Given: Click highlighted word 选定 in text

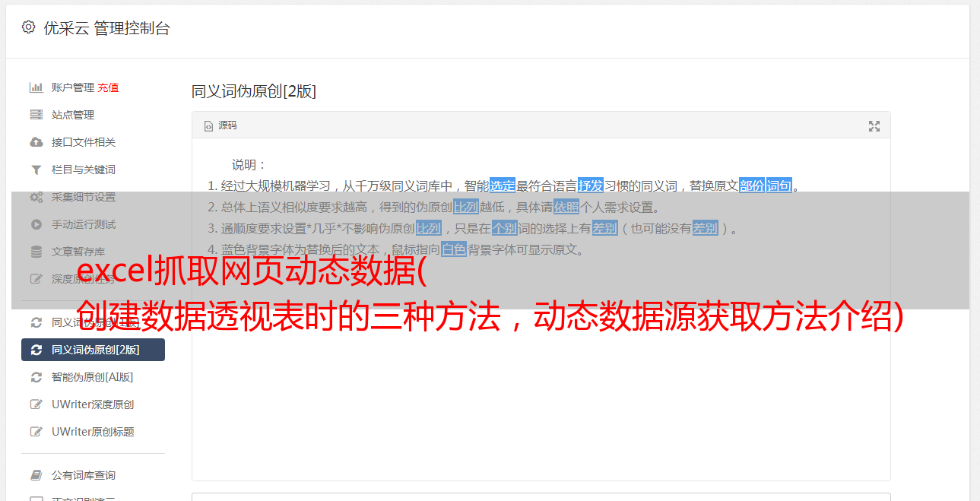Looking at the screenshot, I should pos(503,185).
